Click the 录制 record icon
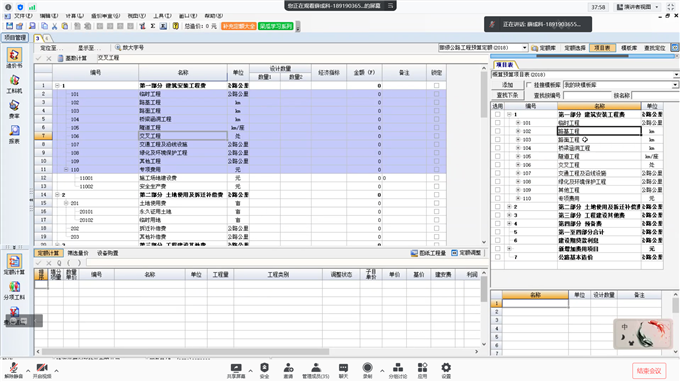This screenshot has height=382, width=680. (x=367, y=370)
